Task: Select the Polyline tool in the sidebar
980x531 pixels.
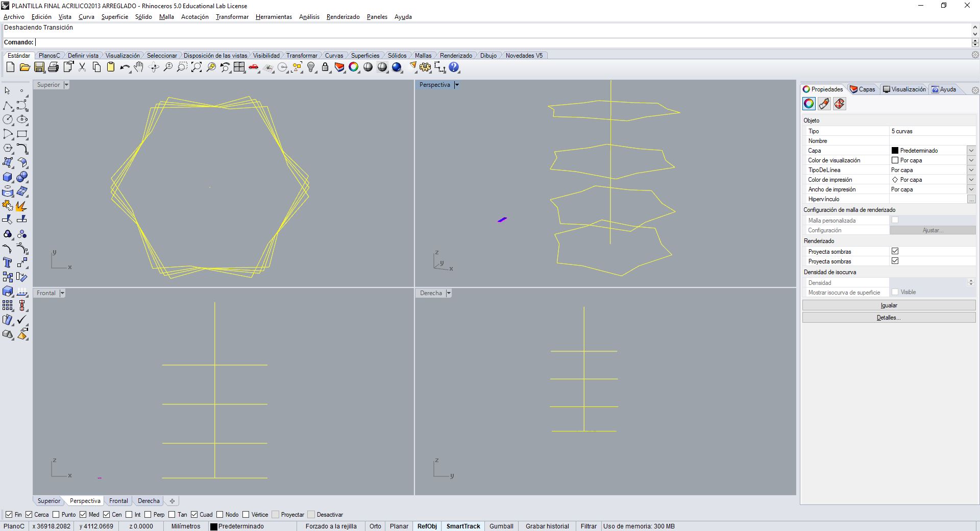Action: coord(8,105)
